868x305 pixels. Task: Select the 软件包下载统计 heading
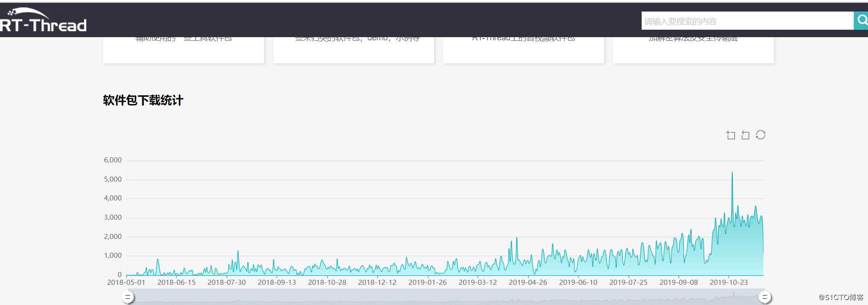[143, 100]
